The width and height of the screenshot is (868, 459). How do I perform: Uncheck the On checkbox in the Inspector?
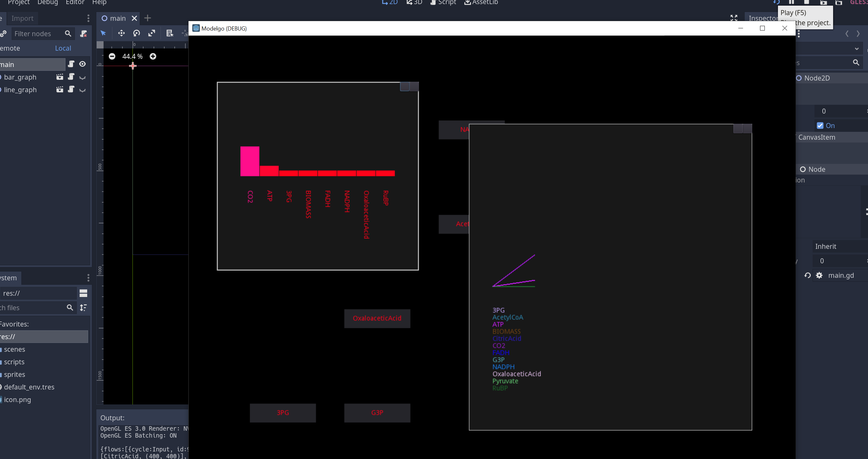pos(820,125)
